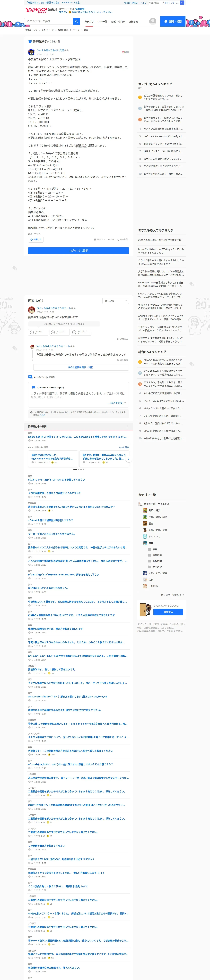This screenshot has height=980, width=210.
Task: Click the carousel pagination dots under HELP questions
Action: click(79, 469)
